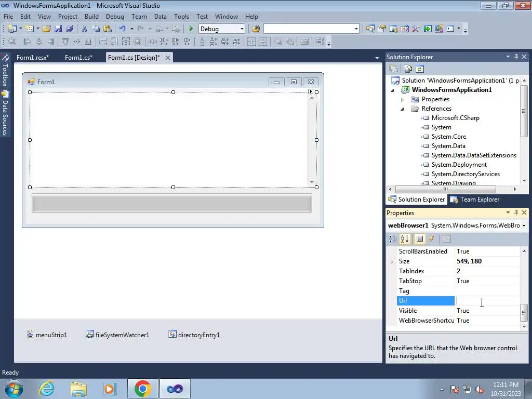
Task: Click the Properties grid vertical scrollbar thumb
Action: click(524, 313)
